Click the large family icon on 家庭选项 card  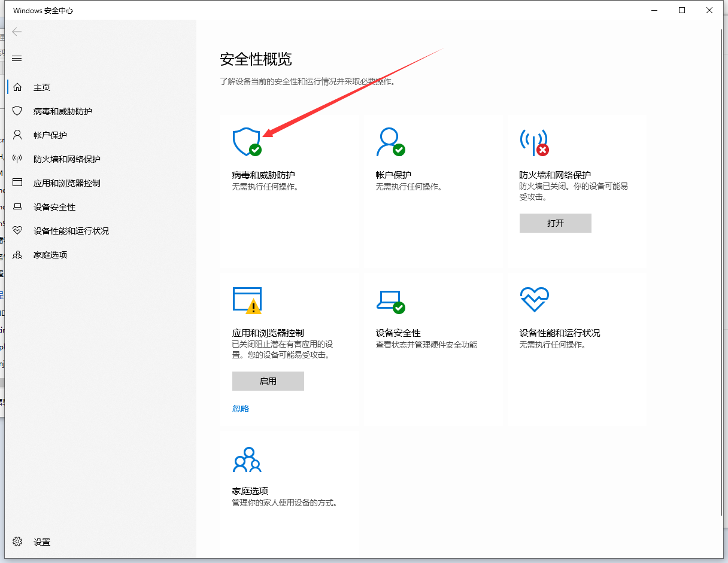coord(247,459)
